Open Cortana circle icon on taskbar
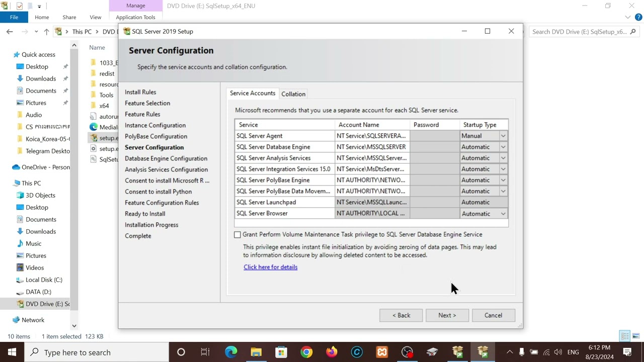This screenshot has width=644, height=362. (181, 352)
